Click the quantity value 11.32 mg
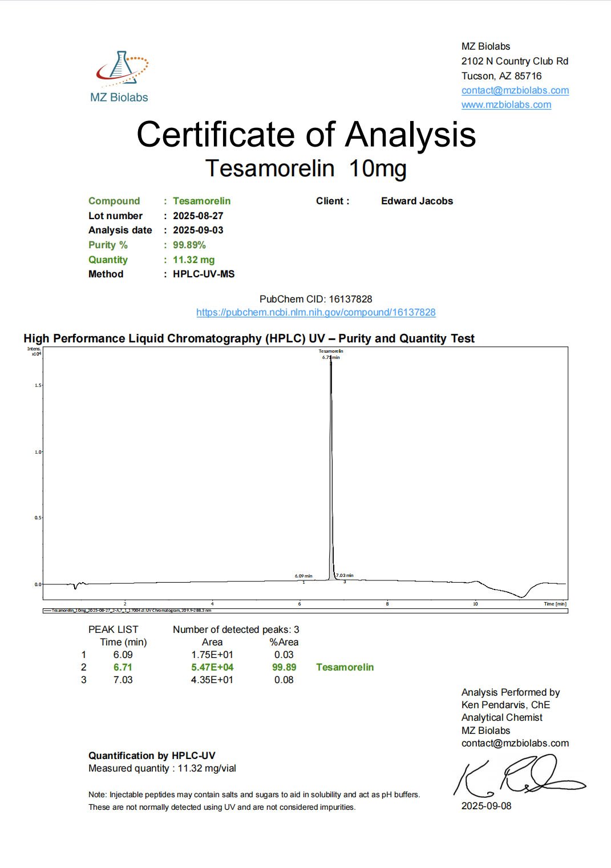 coord(193,260)
